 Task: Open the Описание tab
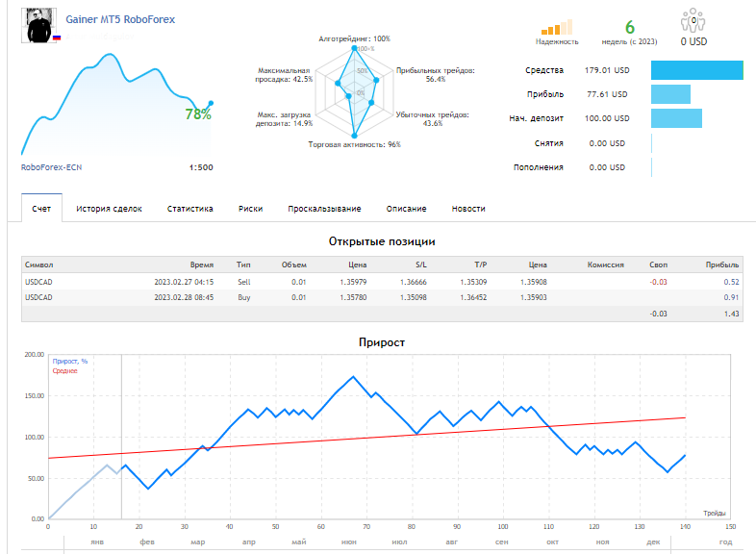(407, 209)
